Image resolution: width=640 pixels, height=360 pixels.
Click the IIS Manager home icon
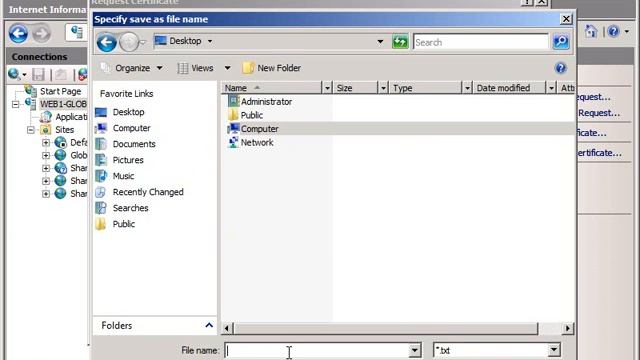pos(591,31)
